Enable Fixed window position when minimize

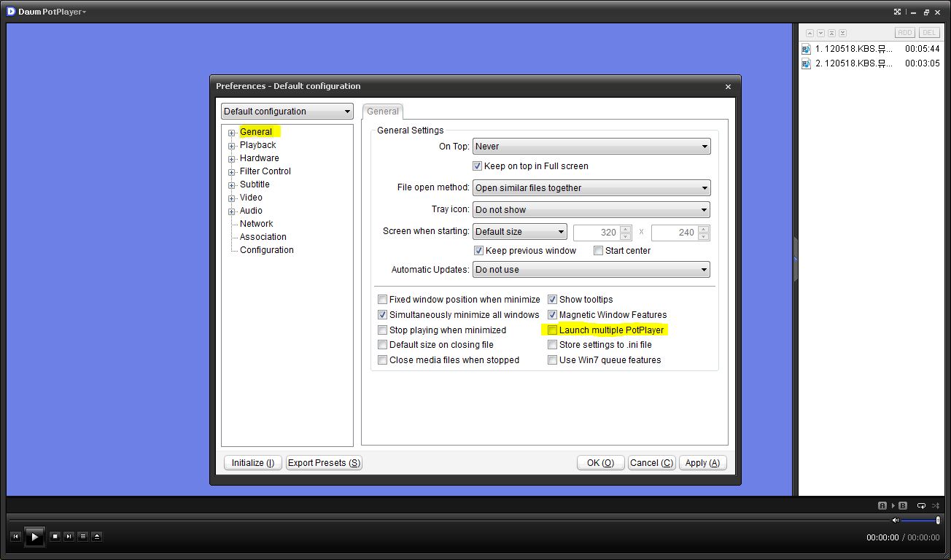point(382,300)
